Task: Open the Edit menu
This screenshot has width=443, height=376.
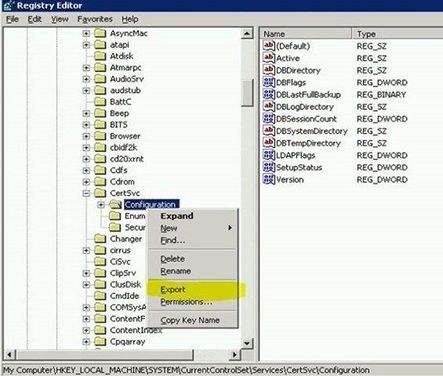Action: [x=34, y=19]
